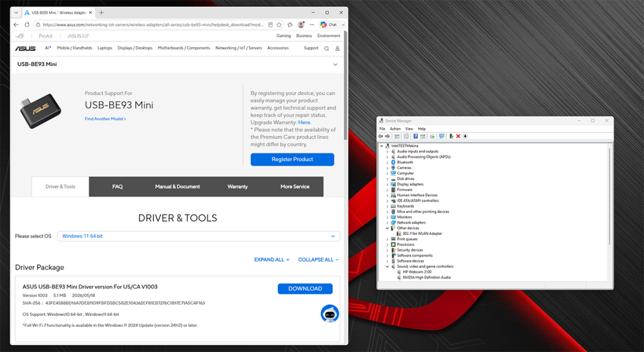The image size is (644, 352).
Task: Switch to the FAQ tab
Action: [x=118, y=187]
